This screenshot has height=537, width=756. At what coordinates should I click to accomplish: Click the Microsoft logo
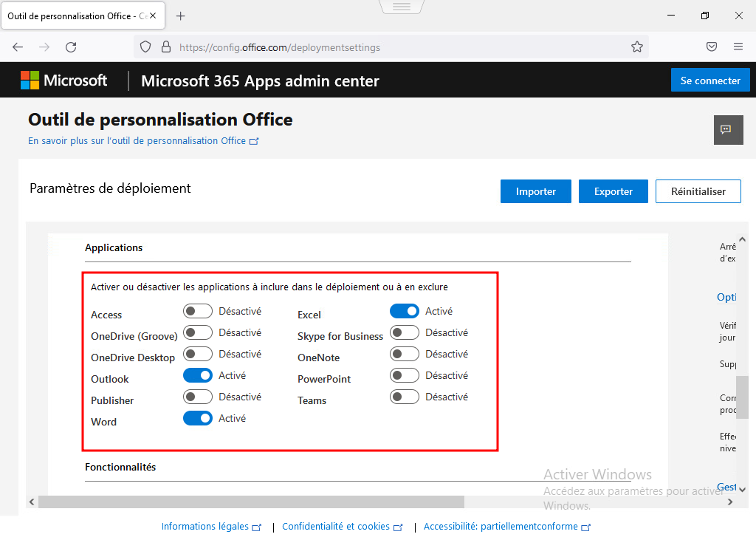[x=63, y=81]
